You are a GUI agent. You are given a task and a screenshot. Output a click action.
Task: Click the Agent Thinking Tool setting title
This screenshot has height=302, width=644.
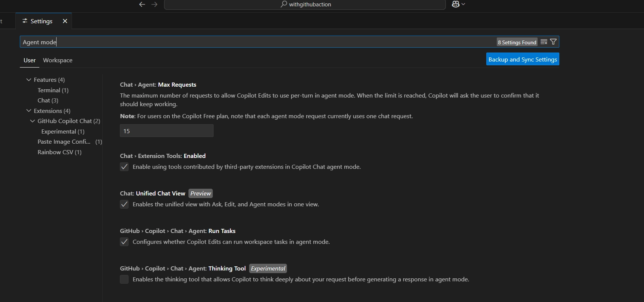(183, 269)
